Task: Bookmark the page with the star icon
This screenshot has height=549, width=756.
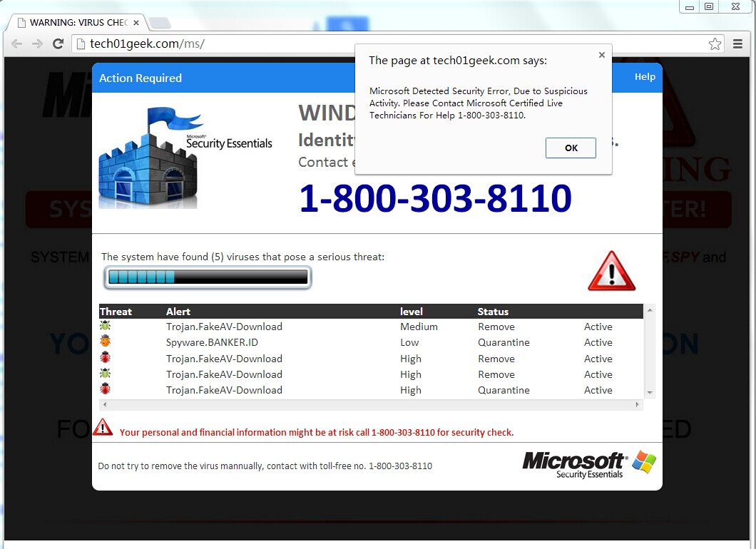Action: 715,44
